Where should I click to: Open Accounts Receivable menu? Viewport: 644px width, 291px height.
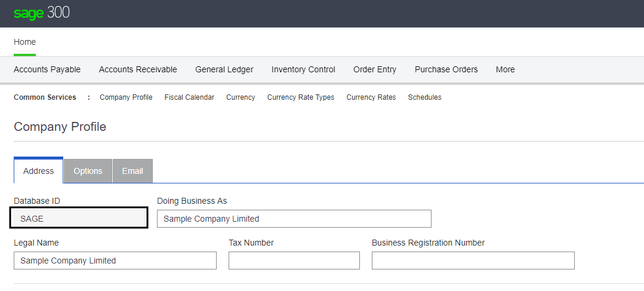(138, 69)
